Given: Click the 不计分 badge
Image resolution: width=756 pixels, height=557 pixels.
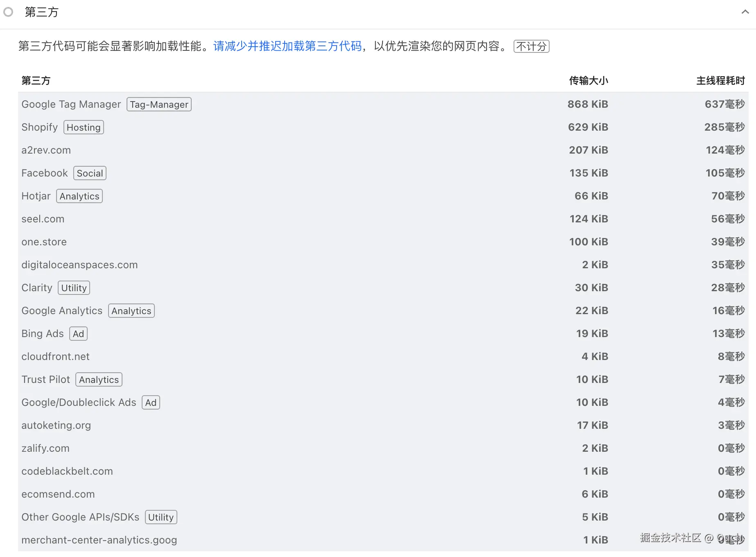Looking at the screenshot, I should 531,46.
